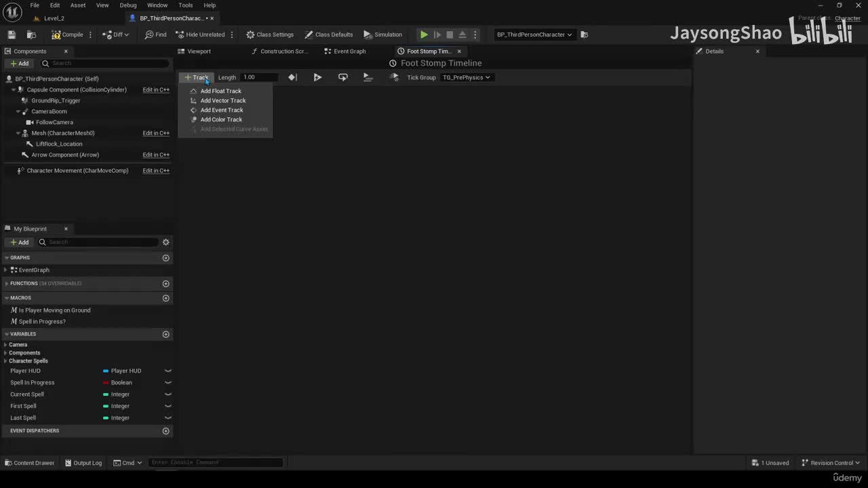Image resolution: width=868 pixels, height=488 pixels.
Task: Collapse the CameraBoom tree node
Action: pyautogui.click(x=18, y=111)
